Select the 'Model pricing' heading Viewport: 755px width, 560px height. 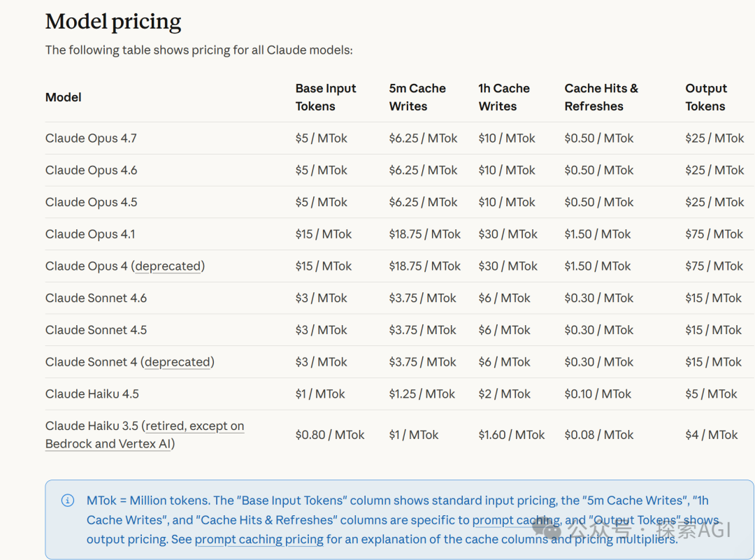coord(113,22)
